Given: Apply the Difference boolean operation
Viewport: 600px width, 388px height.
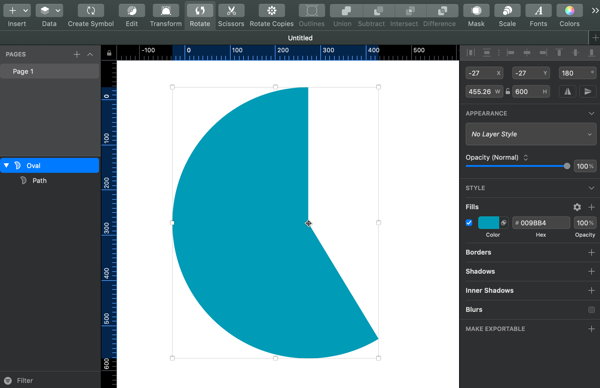Looking at the screenshot, I should pos(442,11).
